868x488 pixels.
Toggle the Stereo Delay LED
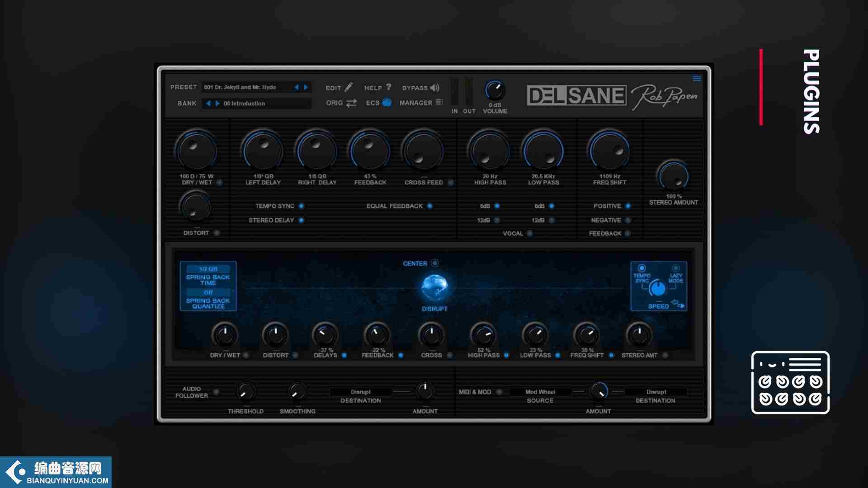coord(301,220)
